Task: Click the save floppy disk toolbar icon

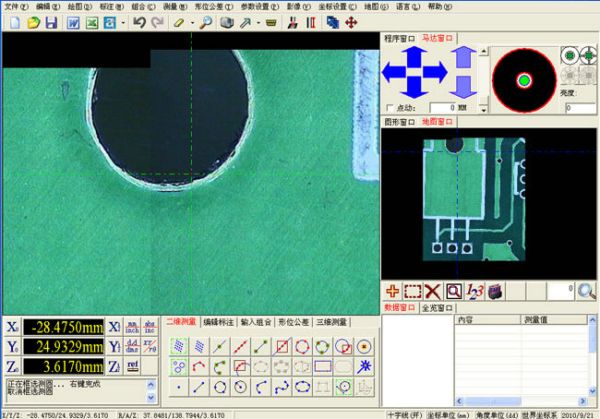Action: click(51, 23)
